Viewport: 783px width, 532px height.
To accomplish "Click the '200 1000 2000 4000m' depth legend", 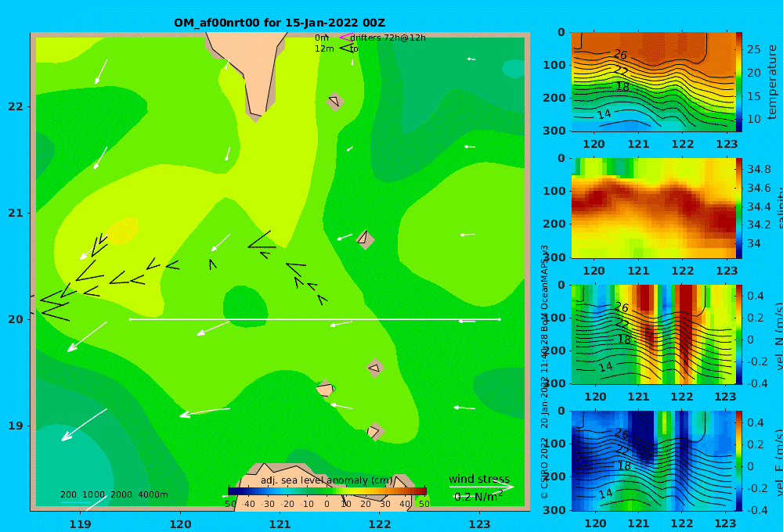I will tap(114, 494).
